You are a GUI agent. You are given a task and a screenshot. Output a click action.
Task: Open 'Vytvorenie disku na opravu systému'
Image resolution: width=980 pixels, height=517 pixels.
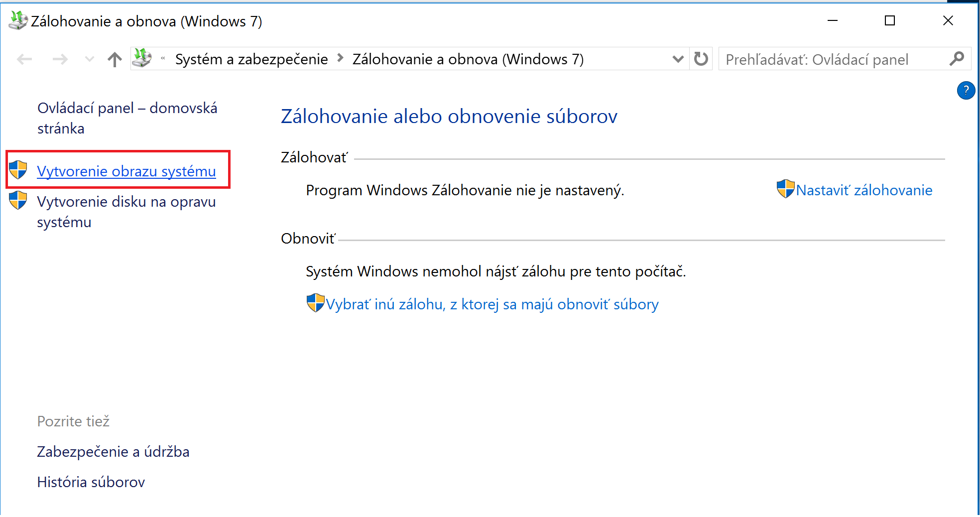coord(126,212)
